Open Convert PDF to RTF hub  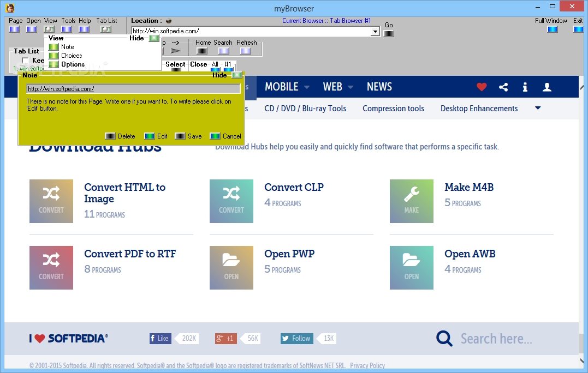[x=130, y=254]
